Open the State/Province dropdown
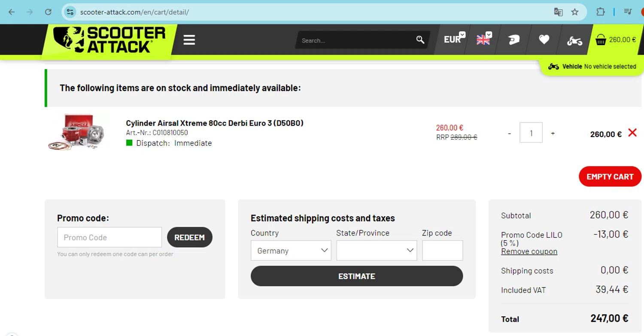Viewport: 644px width, 336px height. (x=376, y=250)
